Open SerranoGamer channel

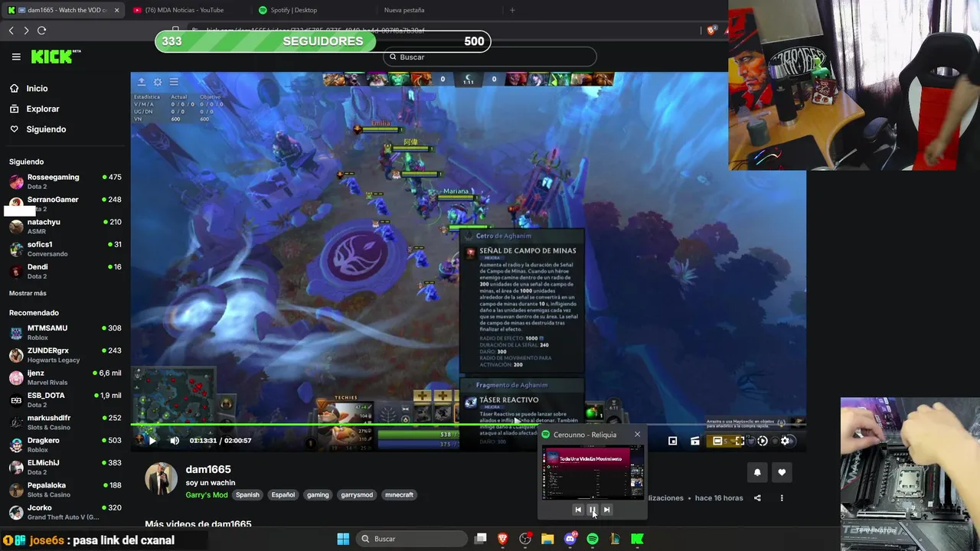point(65,204)
